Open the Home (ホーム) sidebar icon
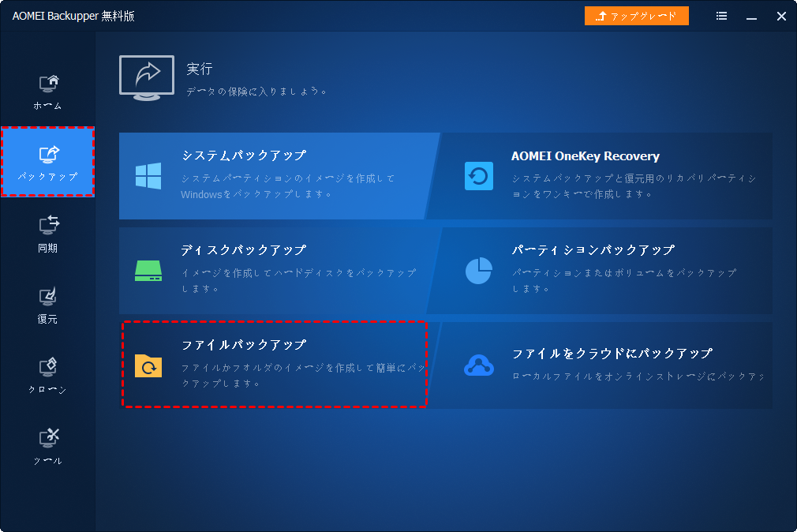 click(x=49, y=84)
